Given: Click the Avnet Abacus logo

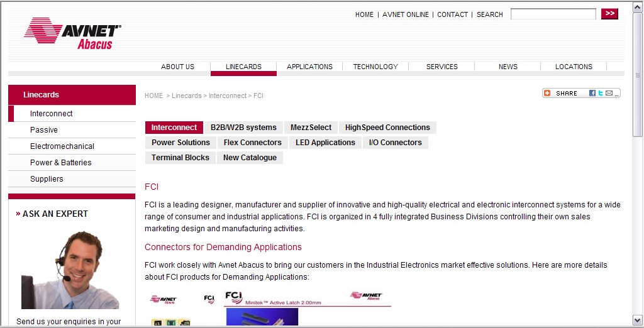Looking at the screenshot, I should pyautogui.click(x=72, y=33).
